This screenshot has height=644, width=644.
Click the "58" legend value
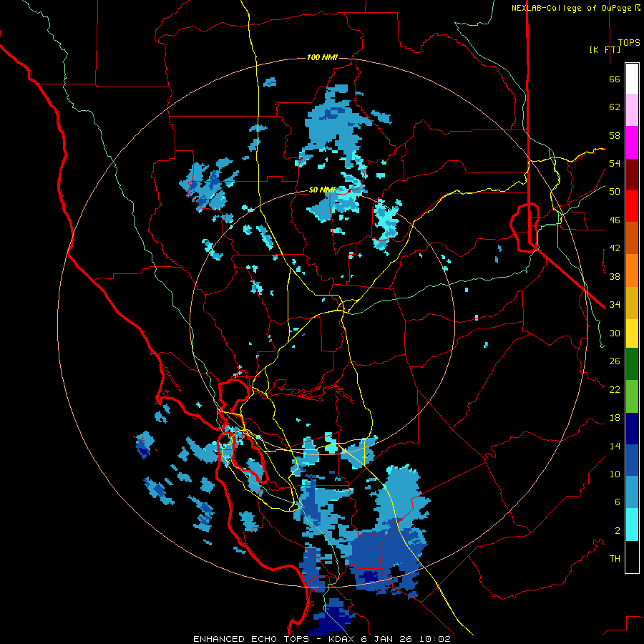coord(615,135)
